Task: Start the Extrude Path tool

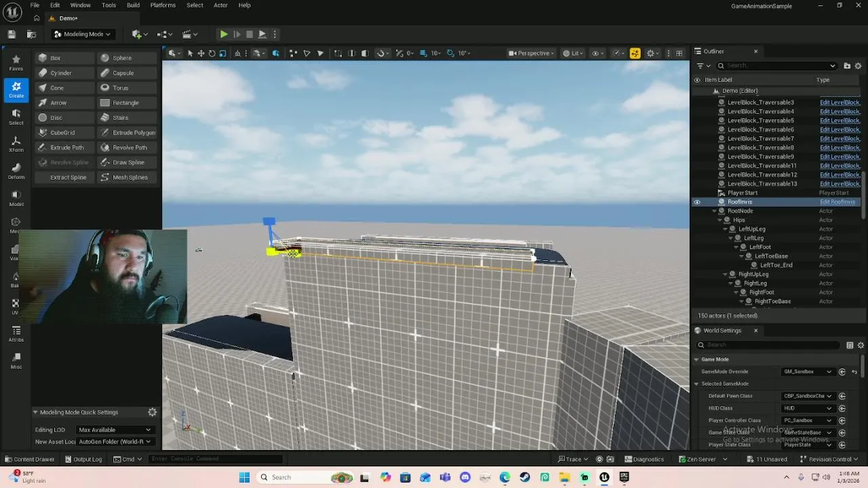Action: [65, 148]
